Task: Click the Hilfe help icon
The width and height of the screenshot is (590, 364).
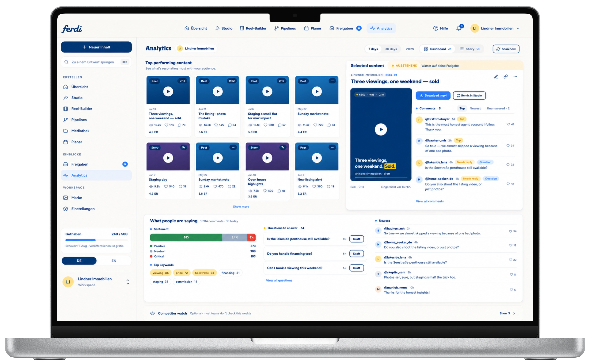Action: (435, 28)
